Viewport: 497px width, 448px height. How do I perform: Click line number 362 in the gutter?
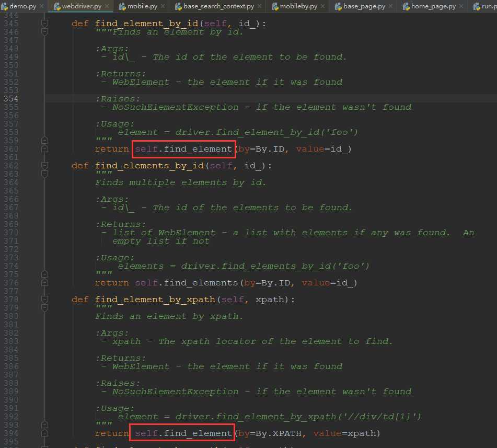pos(11,166)
